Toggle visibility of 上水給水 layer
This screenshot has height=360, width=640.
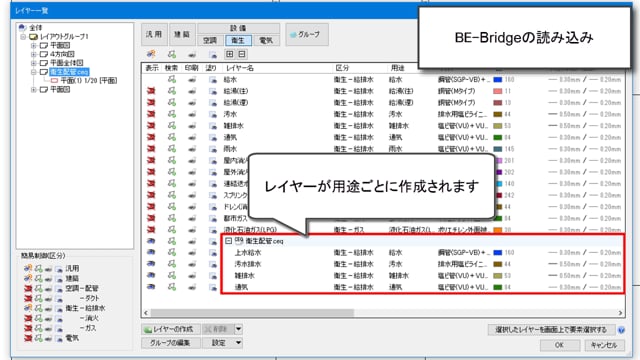coord(151,253)
